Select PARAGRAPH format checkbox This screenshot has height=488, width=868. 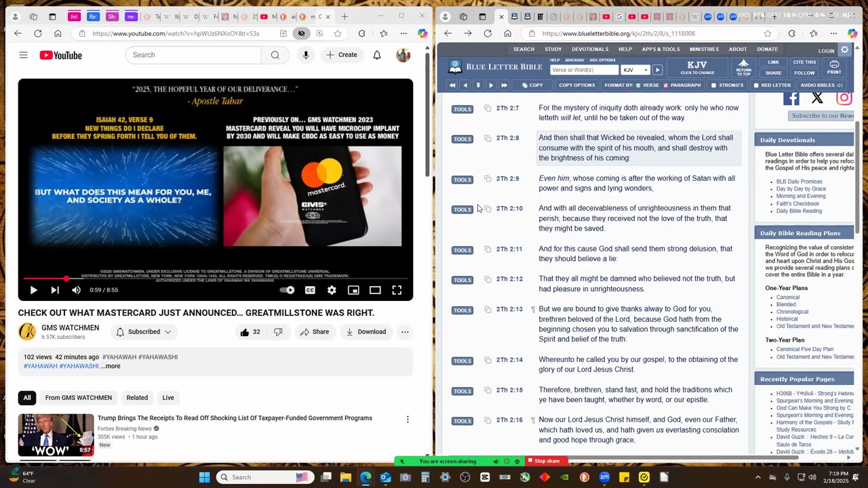pos(665,85)
